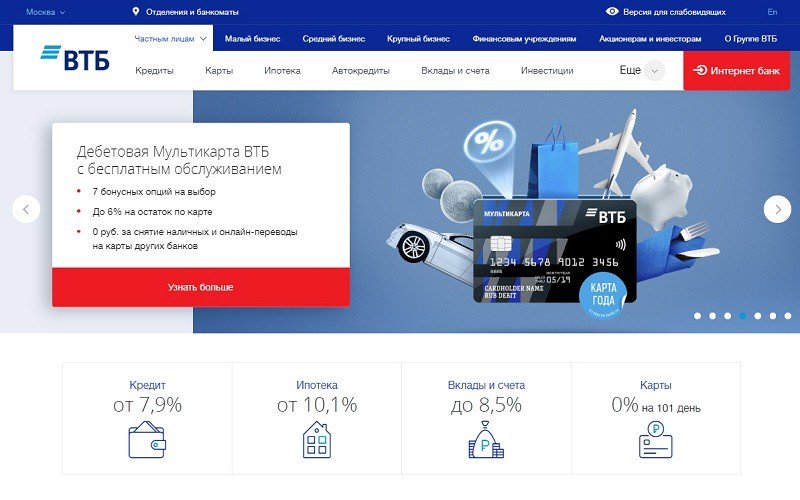Click the Мультикарта card image
800x500 pixels.
(x=555, y=251)
